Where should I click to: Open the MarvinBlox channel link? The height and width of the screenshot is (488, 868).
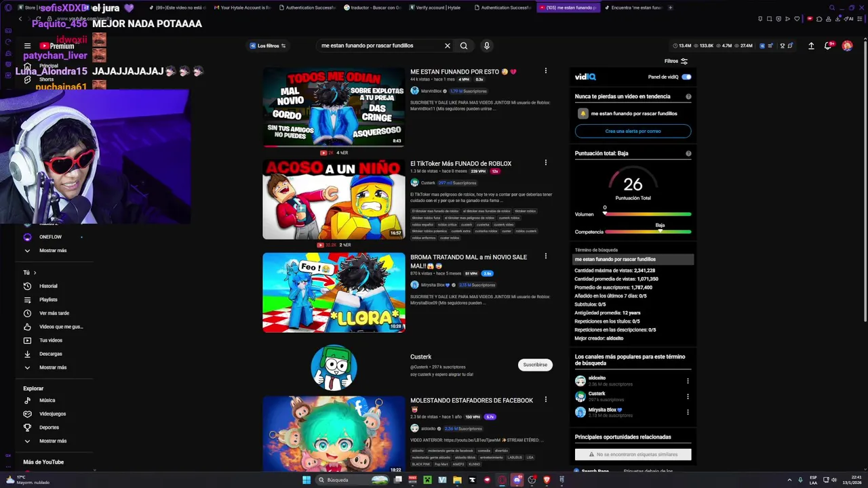click(431, 91)
